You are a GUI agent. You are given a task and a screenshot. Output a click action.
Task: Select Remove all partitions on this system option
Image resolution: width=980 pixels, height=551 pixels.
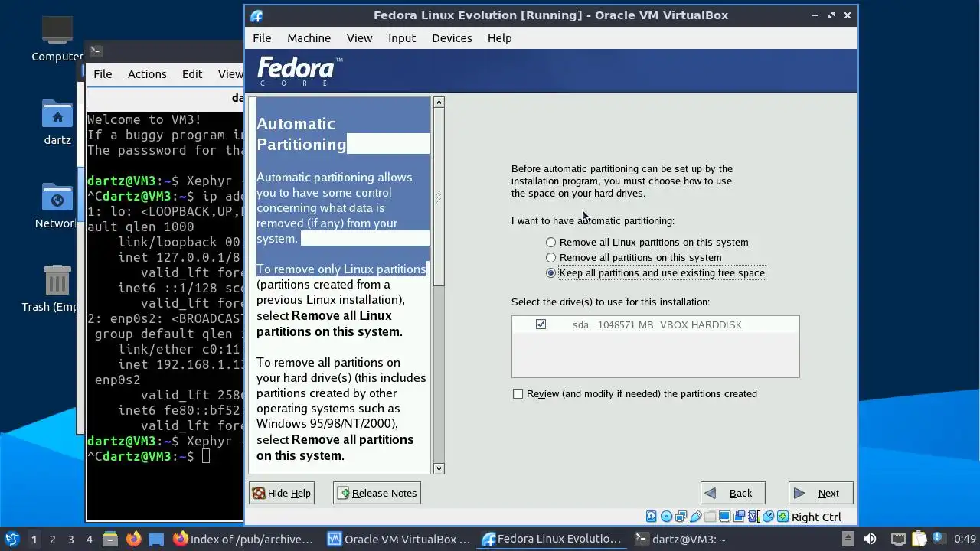tap(550, 257)
